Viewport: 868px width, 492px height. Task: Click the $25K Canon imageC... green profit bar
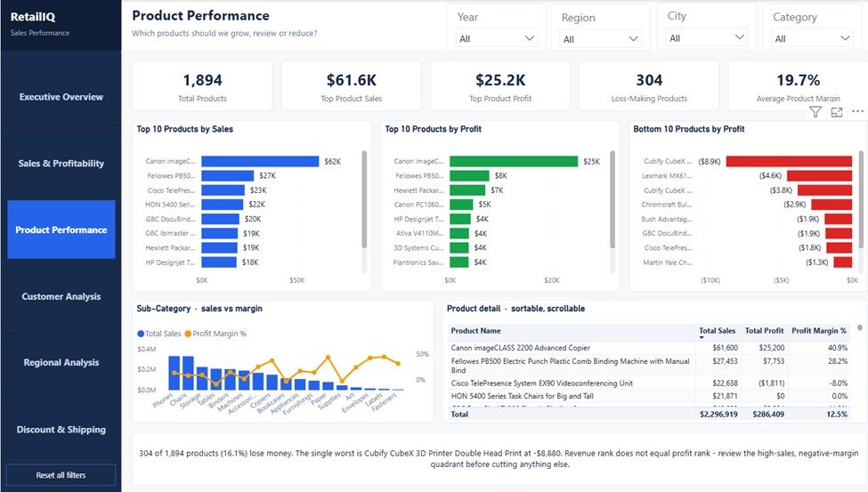click(514, 161)
